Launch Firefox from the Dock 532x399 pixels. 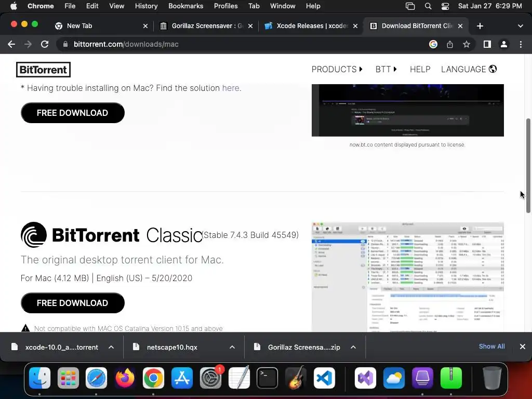125,378
